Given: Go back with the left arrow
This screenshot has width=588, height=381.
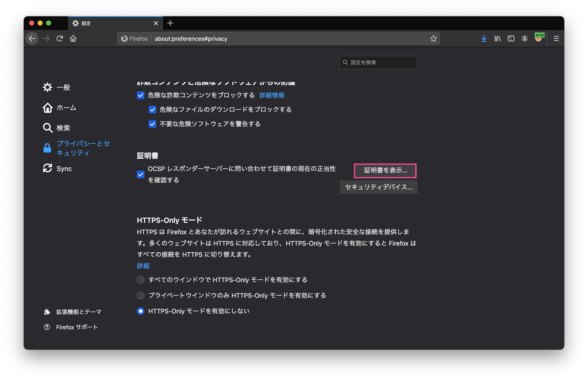Looking at the screenshot, I should click(32, 39).
